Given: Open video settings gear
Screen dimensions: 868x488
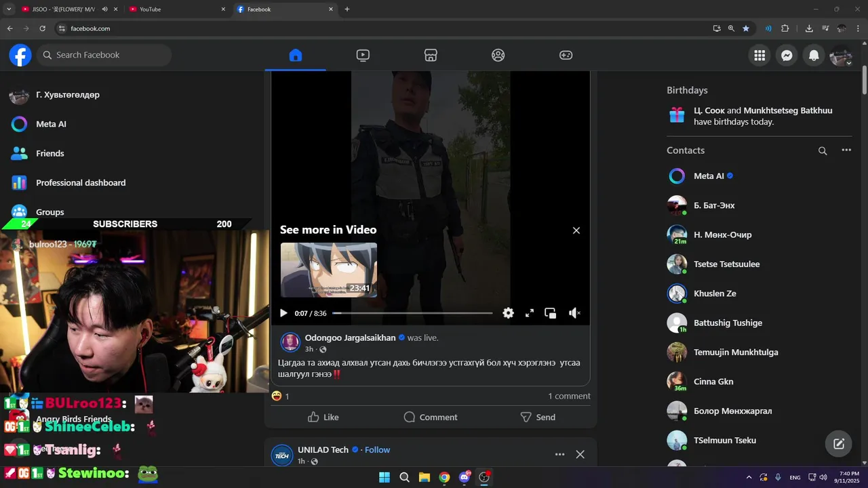Looking at the screenshot, I should pos(508,313).
